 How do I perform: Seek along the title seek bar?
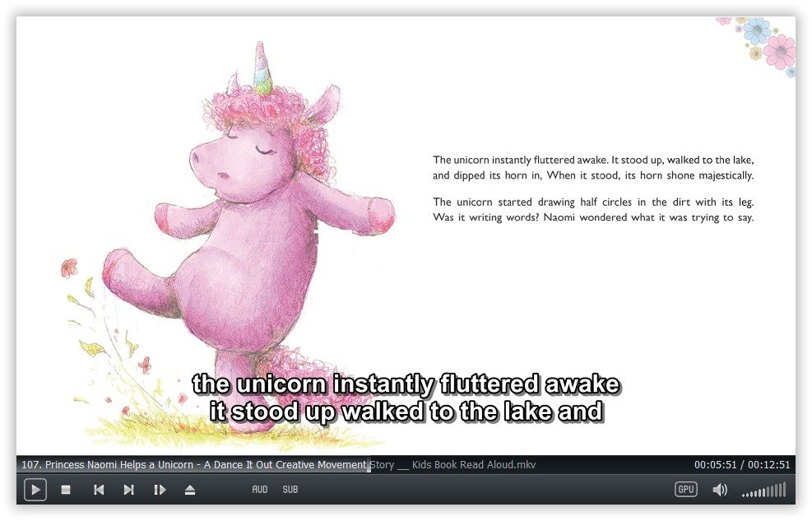[406, 464]
